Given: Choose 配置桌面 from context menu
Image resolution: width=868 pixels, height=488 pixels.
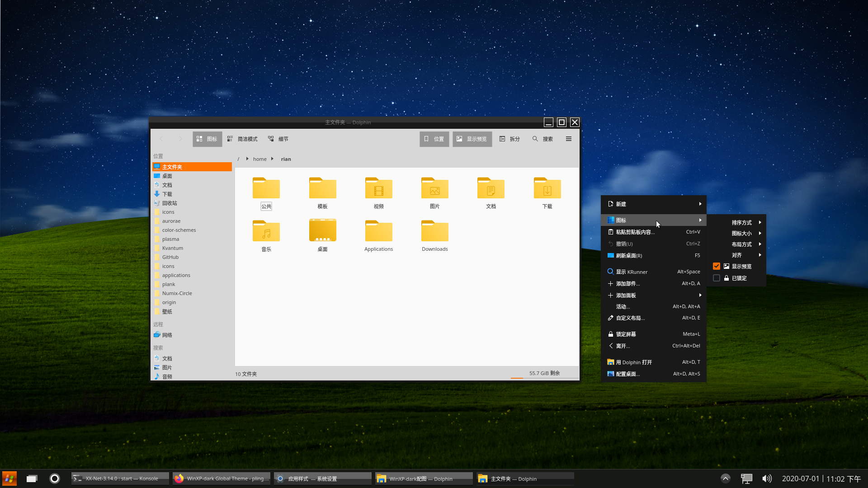Looking at the screenshot, I should click(x=653, y=374).
